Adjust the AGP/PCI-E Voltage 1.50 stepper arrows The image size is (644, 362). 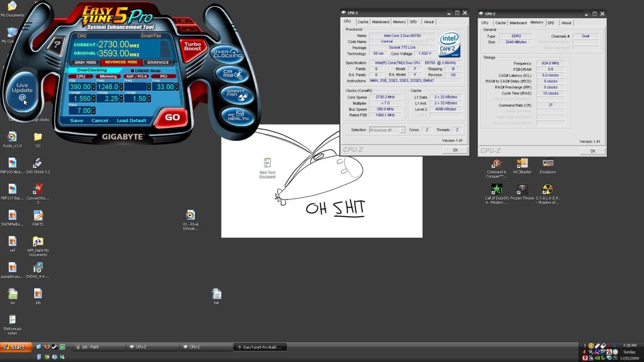click(149, 99)
